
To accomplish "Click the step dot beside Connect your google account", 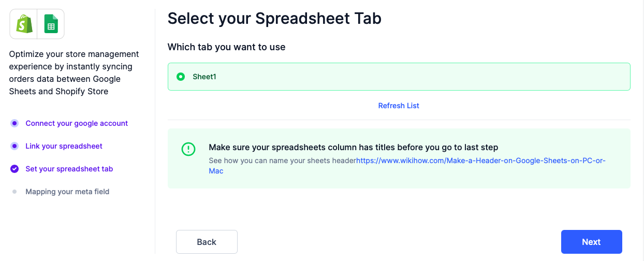I will [x=14, y=123].
